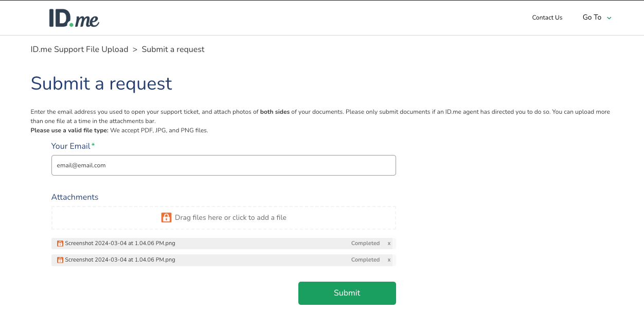The height and width of the screenshot is (328, 644).
Task: Select the second Screenshot 2024-03-04 file name
Action: (x=120, y=260)
